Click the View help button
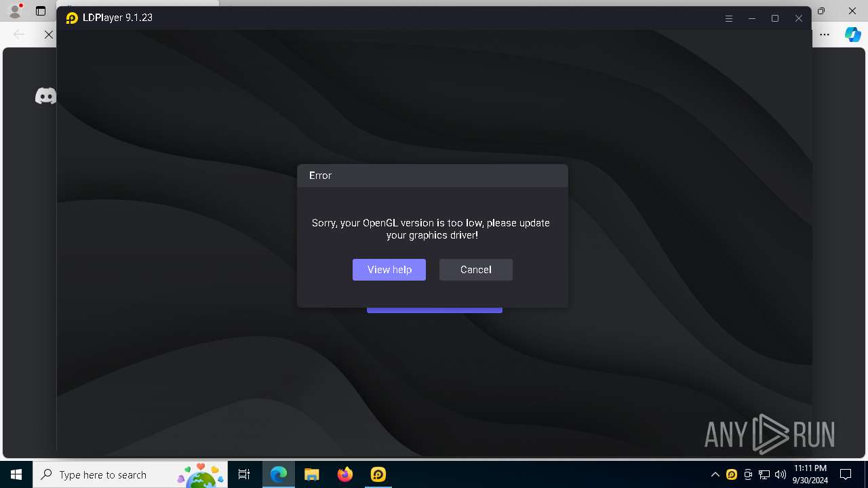 point(389,270)
